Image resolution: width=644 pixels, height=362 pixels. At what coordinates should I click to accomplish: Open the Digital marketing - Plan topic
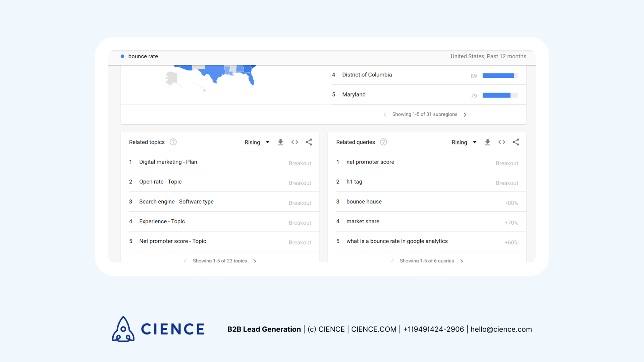168,162
